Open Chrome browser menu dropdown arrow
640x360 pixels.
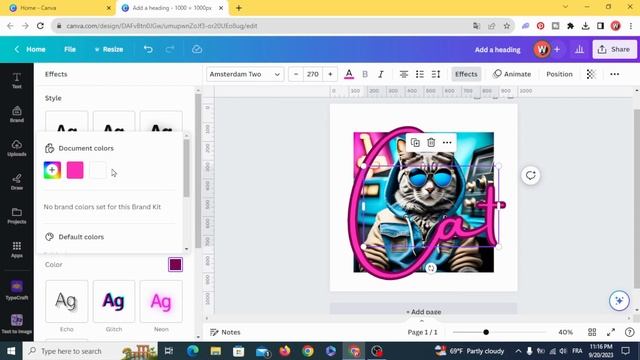565,7
